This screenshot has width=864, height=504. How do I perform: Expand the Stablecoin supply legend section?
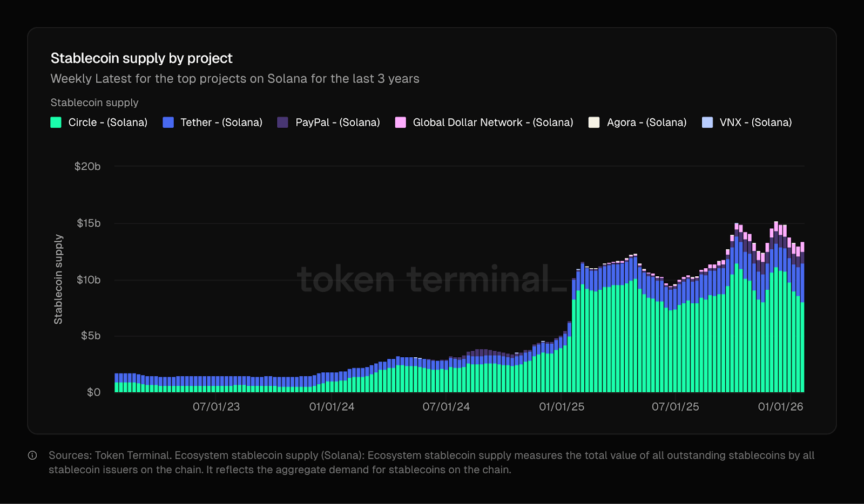click(x=94, y=103)
